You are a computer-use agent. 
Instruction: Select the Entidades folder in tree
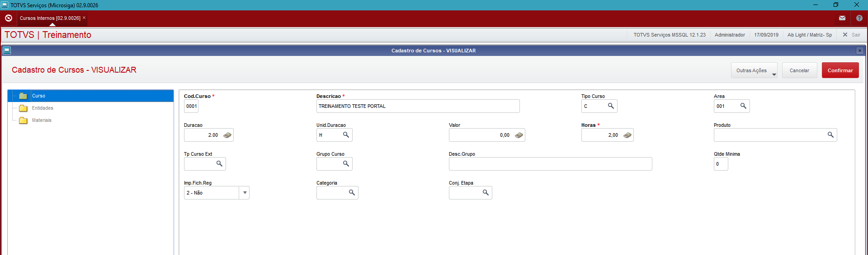(x=42, y=108)
